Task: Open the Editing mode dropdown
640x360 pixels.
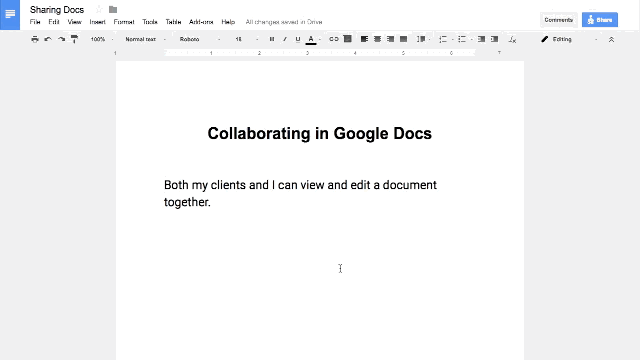Action: coord(569,39)
